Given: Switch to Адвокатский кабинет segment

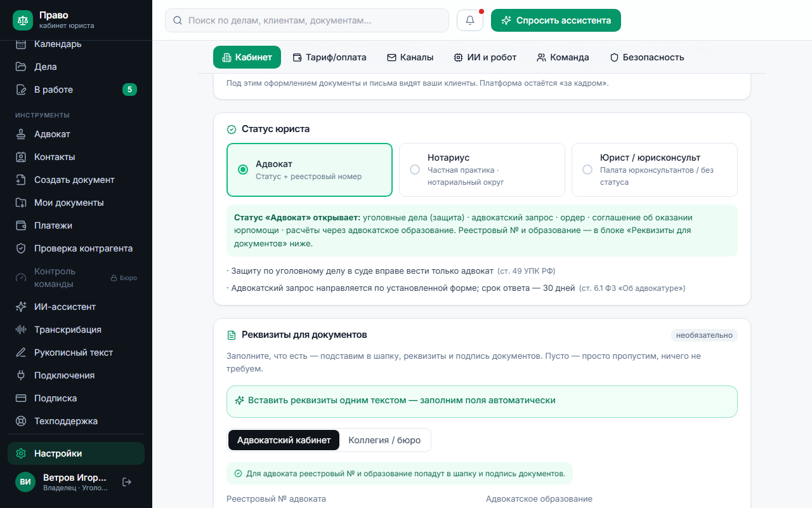Looking at the screenshot, I should tap(284, 440).
